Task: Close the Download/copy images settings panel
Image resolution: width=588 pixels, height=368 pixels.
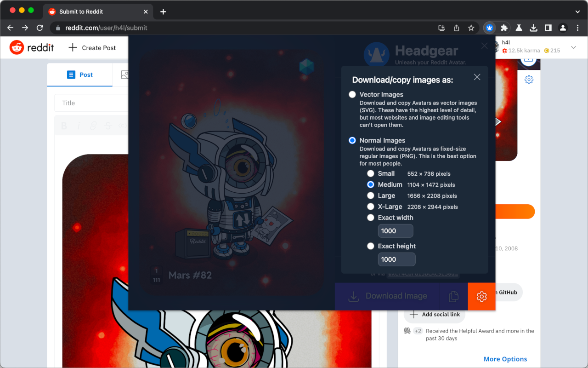Action: coord(477,77)
